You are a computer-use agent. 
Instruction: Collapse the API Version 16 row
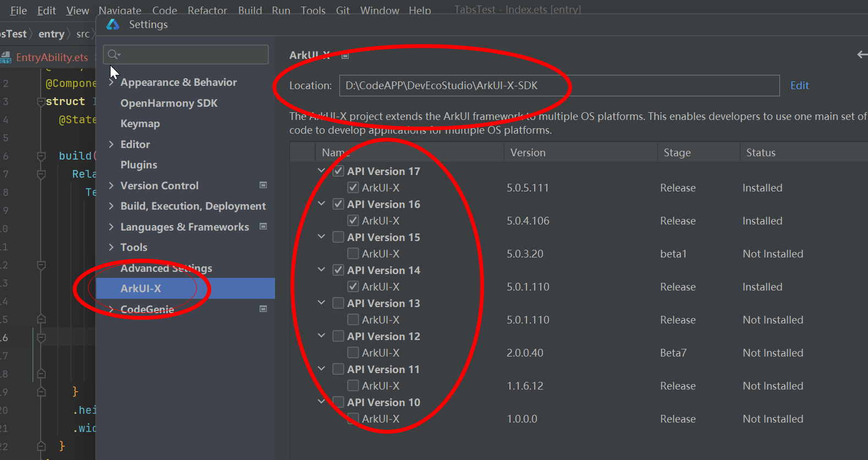(322, 204)
